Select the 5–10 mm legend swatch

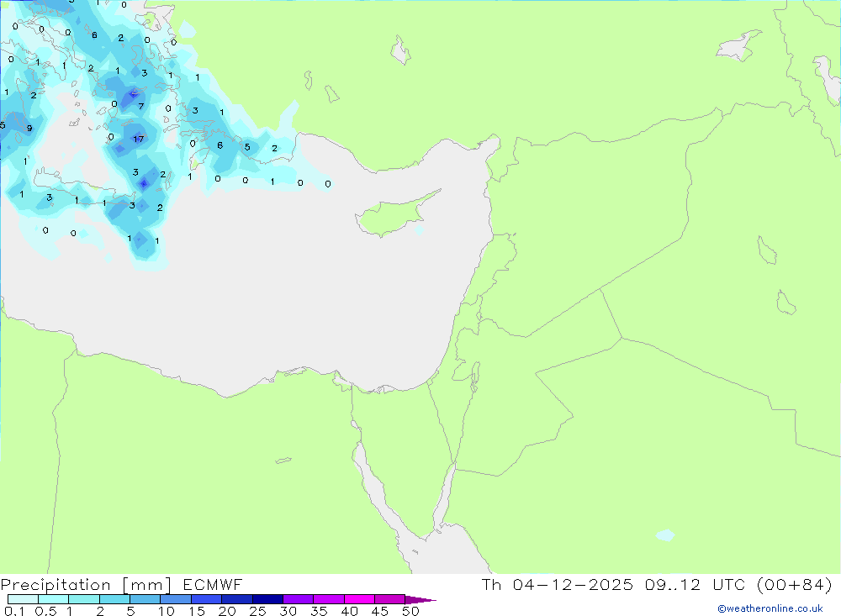click(145, 599)
